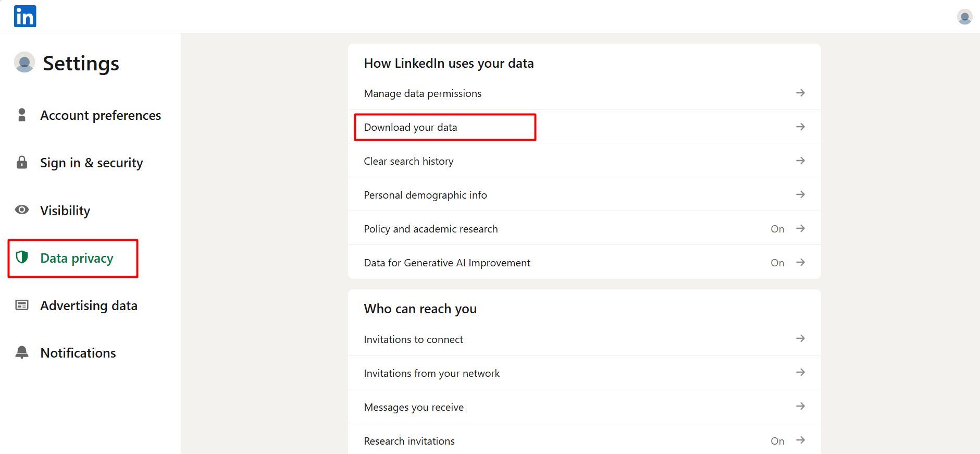Click the Advertising data newspaper icon
Screen dimensions: 980x454
22,305
